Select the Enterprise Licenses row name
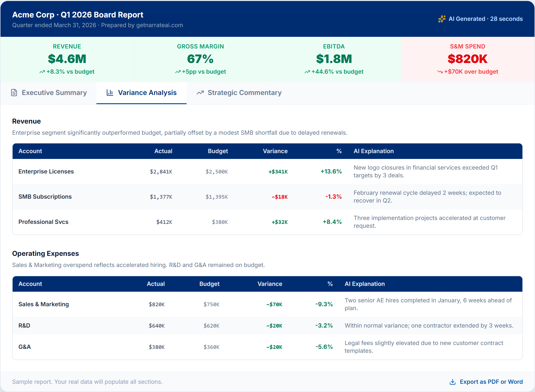This screenshot has height=392, width=535. pos(46,172)
